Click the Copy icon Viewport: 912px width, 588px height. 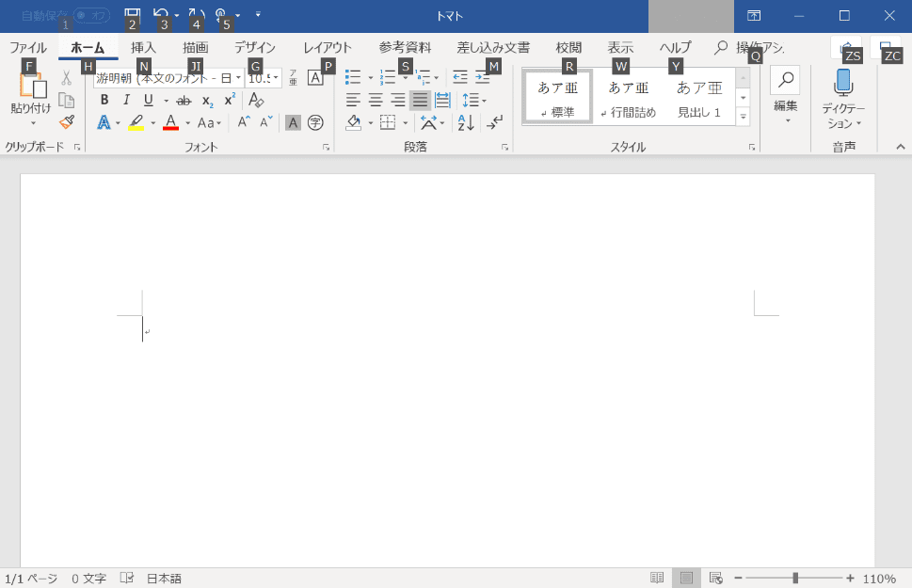pyautogui.click(x=66, y=100)
